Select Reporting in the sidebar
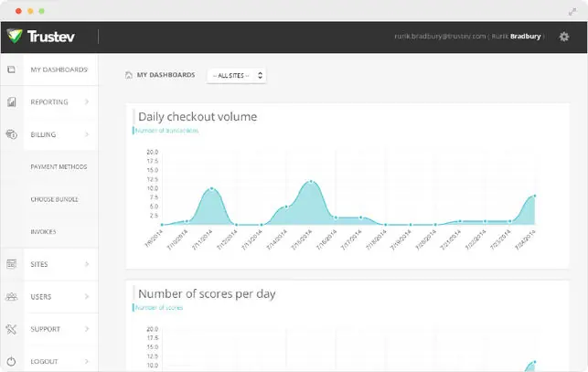 [x=49, y=102]
